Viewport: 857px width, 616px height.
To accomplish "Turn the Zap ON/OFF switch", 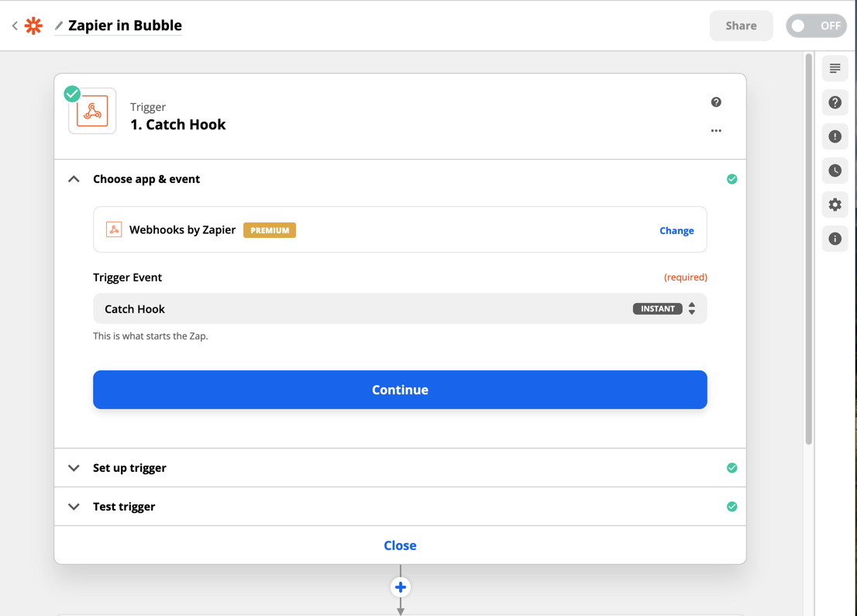I will click(817, 26).
